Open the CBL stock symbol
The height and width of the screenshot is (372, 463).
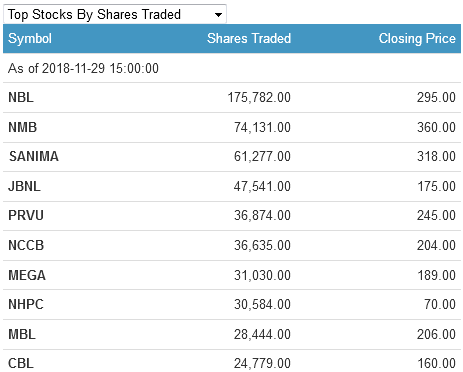[x=21, y=363]
